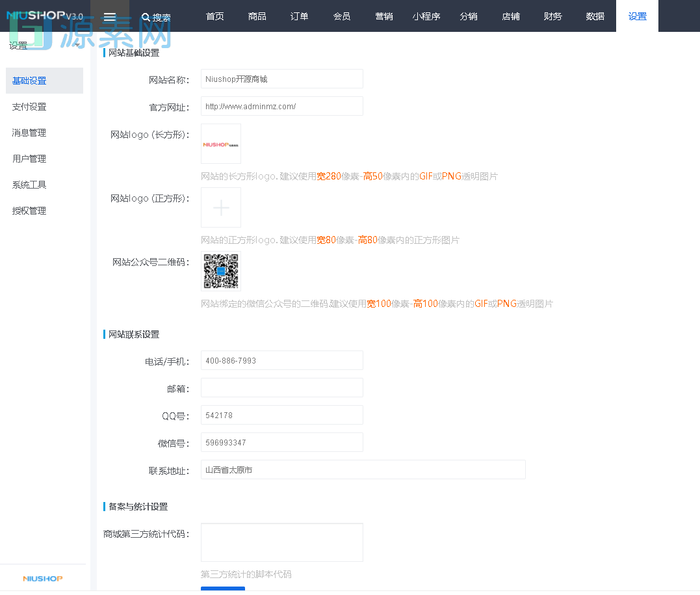This screenshot has width=700, height=595.
Task: Click the rectangular NIUSHOP logo thumbnail
Action: point(221,144)
